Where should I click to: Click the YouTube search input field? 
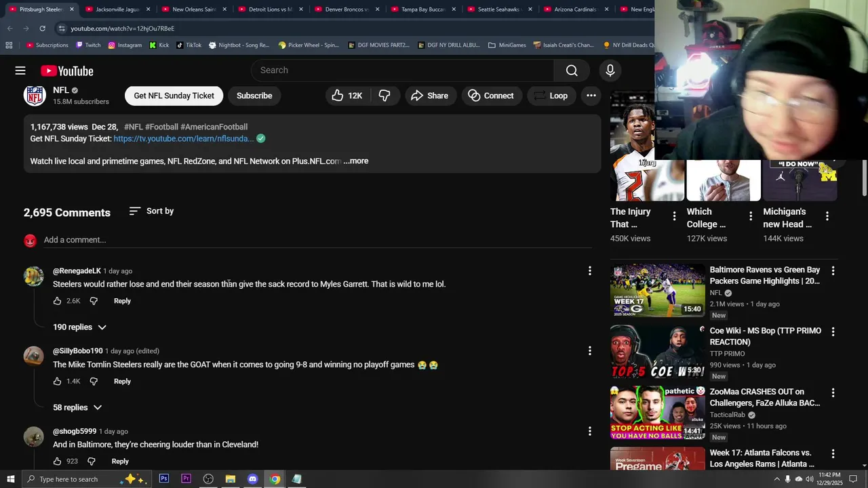402,70
